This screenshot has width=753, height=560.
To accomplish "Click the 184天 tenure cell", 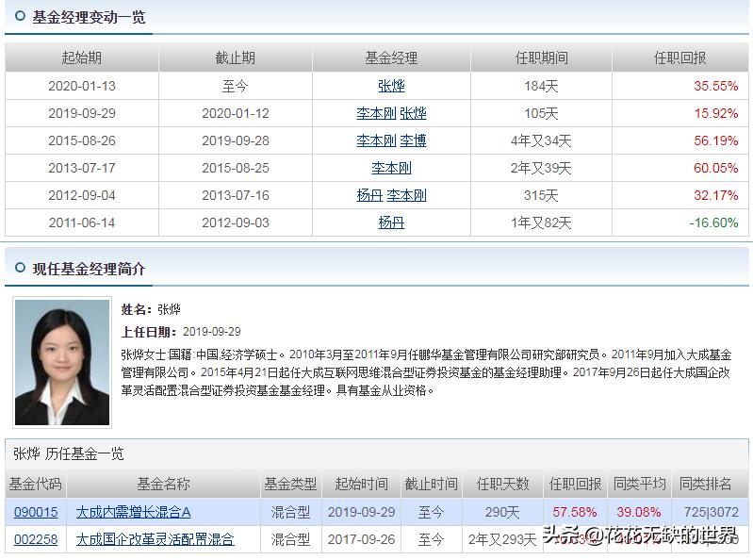I will pyautogui.click(x=541, y=86).
